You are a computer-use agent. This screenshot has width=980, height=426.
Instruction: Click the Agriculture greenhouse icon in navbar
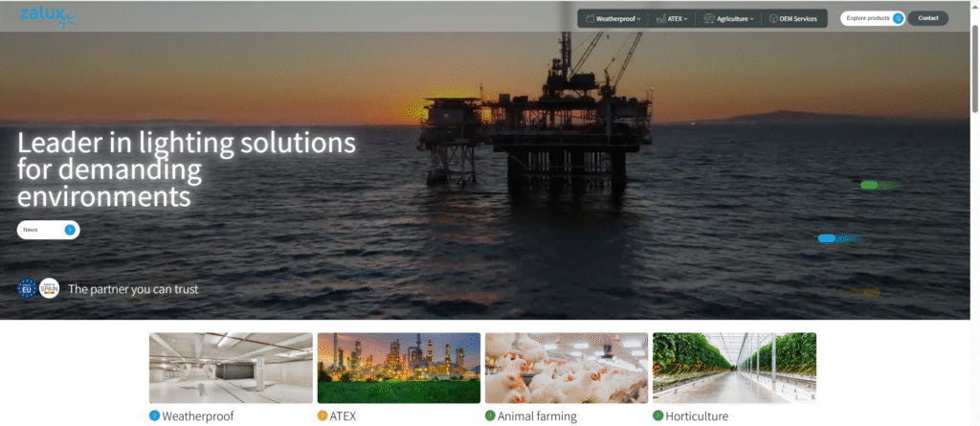click(x=709, y=19)
